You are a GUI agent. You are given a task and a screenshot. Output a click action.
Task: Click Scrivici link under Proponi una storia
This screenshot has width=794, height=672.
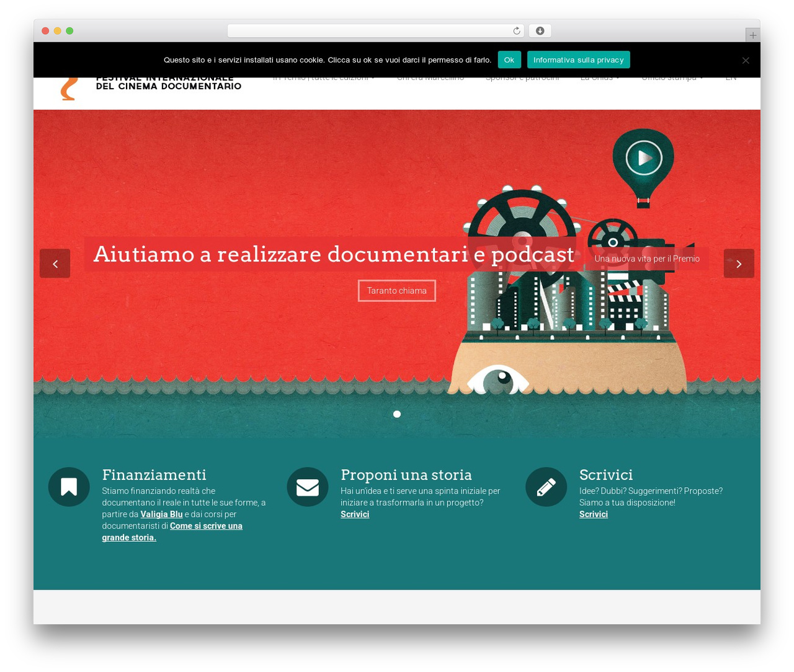click(x=355, y=514)
